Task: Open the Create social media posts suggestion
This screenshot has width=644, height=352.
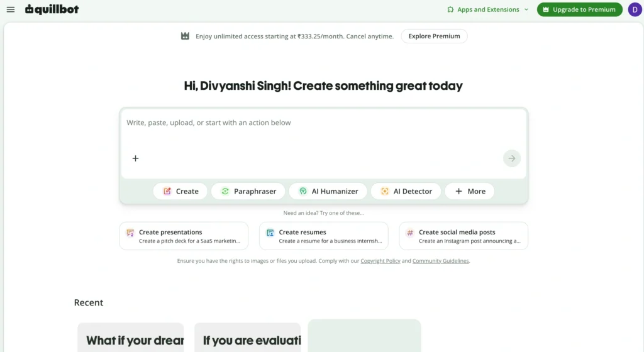Action: pos(464,236)
